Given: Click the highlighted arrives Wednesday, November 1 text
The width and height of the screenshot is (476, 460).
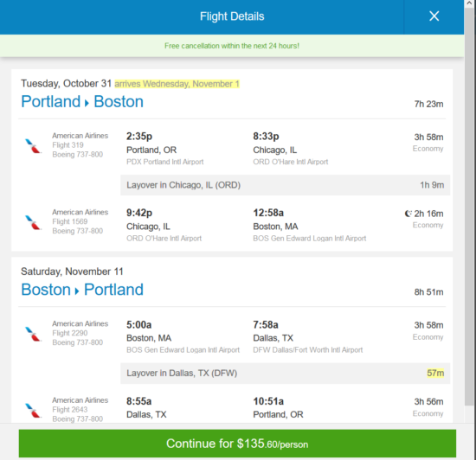Looking at the screenshot, I should (177, 84).
